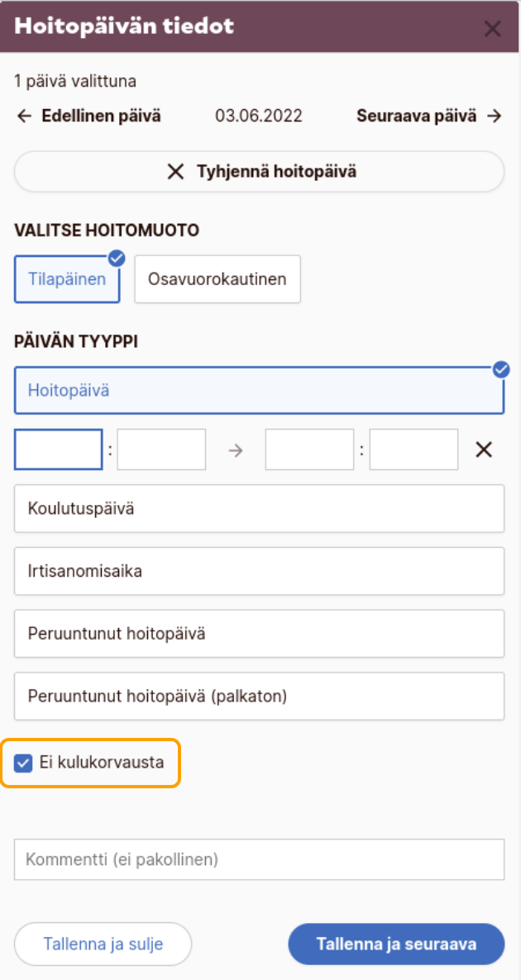The width and height of the screenshot is (521, 980).
Task: Clear the time row with X icon
Action: tap(484, 450)
